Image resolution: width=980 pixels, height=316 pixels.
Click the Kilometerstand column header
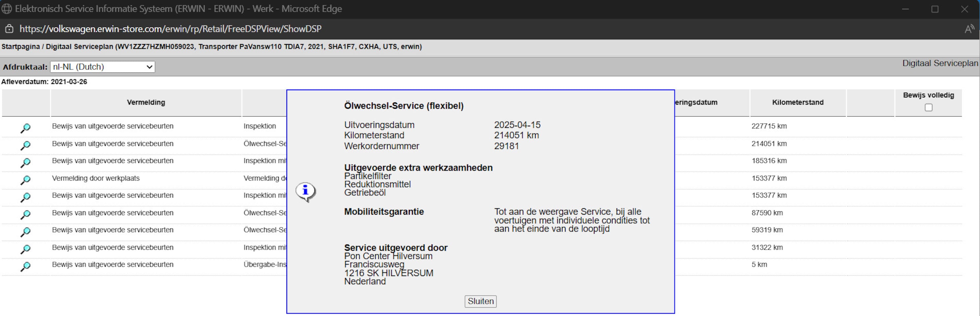point(797,102)
